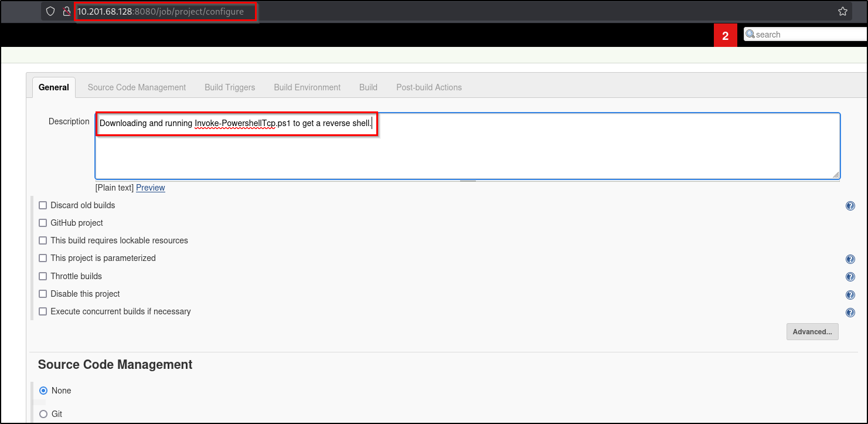
Task: Enable the Discard old builds checkbox
Action: (x=42, y=205)
